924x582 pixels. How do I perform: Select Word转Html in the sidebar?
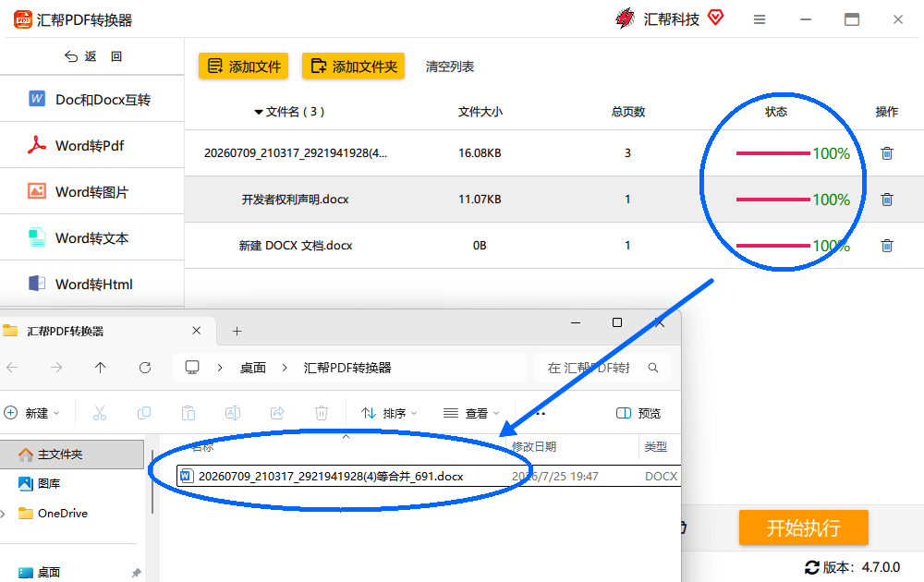(91, 284)
